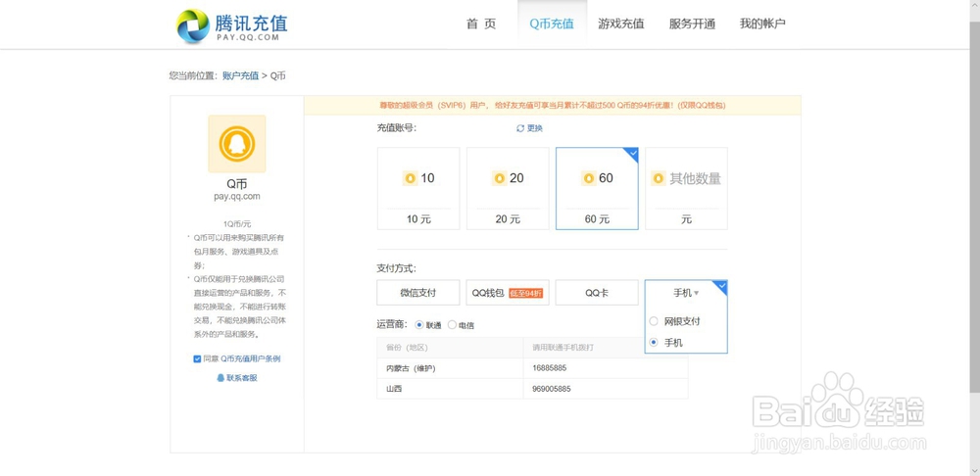980x476 pixels.
Task: Click the SVIP6 discount notice banner
Action: coord(553,105)
